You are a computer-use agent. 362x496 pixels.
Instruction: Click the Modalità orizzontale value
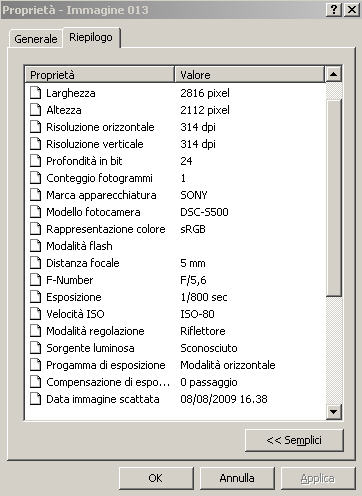pyautogui.click(x=228, y=365)
